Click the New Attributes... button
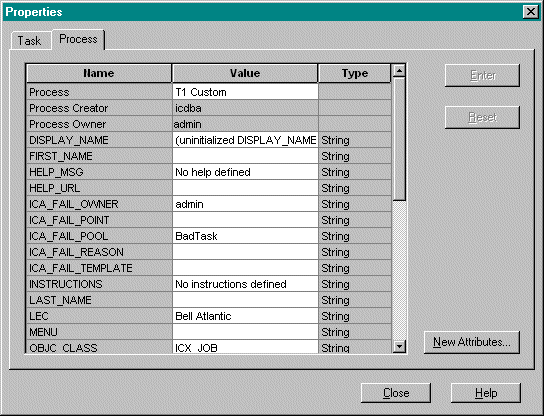The height and width of the screenshot is (416, 544). [x=471, y=342]
